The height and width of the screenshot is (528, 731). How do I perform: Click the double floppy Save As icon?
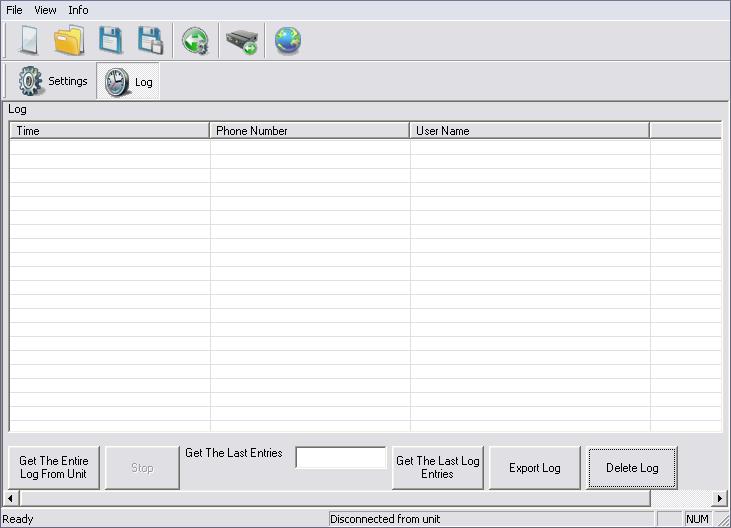[x=150, y=41]
